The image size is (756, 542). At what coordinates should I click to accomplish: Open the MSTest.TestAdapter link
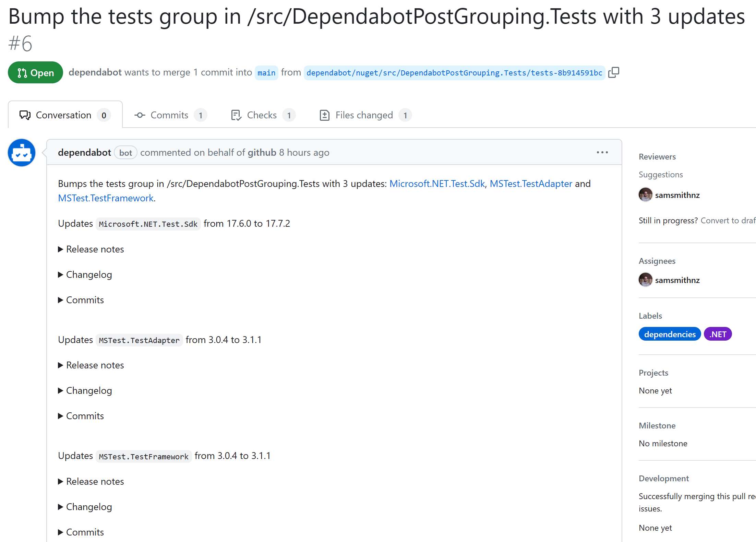click(x=531, y=184)
